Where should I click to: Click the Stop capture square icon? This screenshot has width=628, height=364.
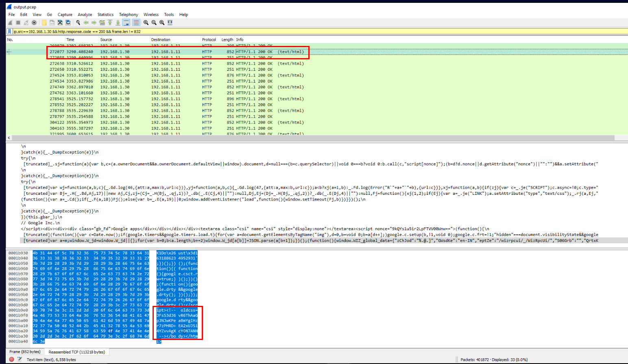18,23
